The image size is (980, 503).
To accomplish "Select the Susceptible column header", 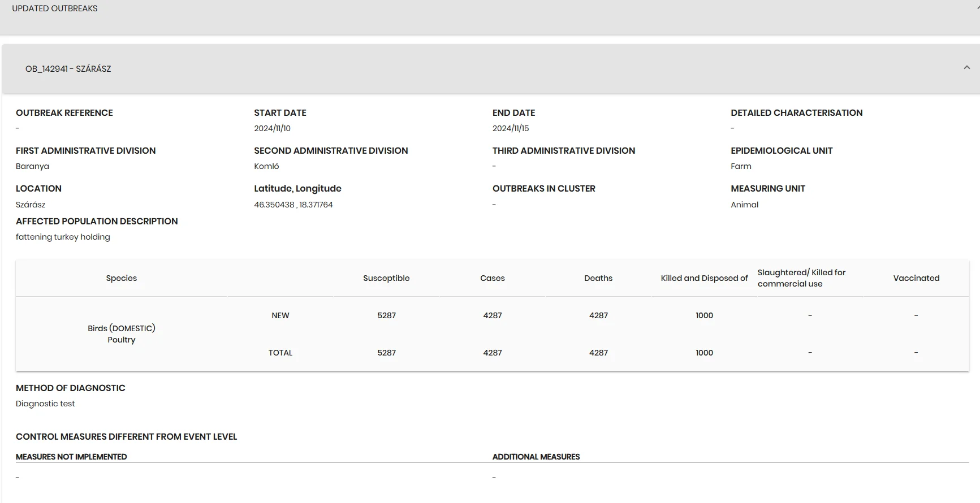I will [x=386, y=278].
